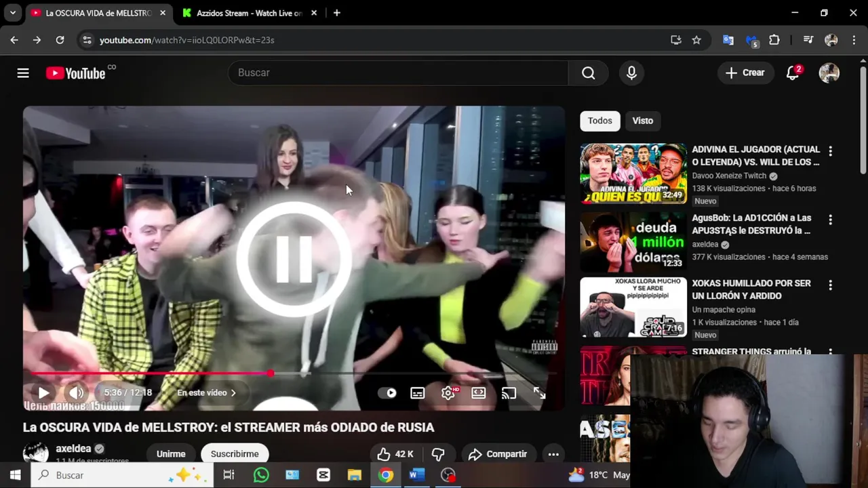Screen dimensions: 868x488
Task: Subscribe with the Suscribirme button
Action: (235, 454)
